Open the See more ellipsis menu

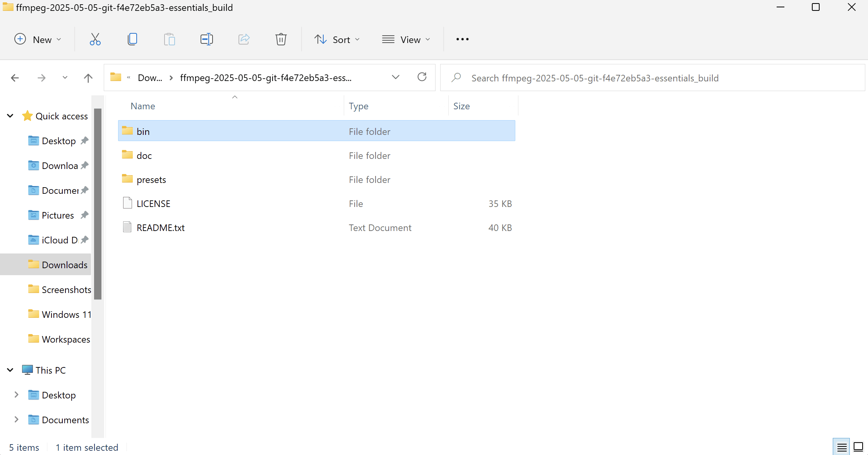(462, 39)
